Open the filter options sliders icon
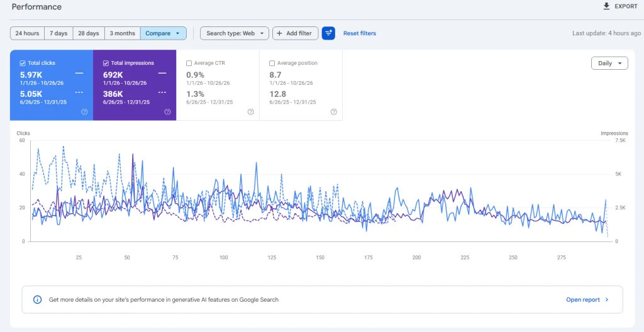The width and height of the screenshot is (644, 332). coord(328,33)
